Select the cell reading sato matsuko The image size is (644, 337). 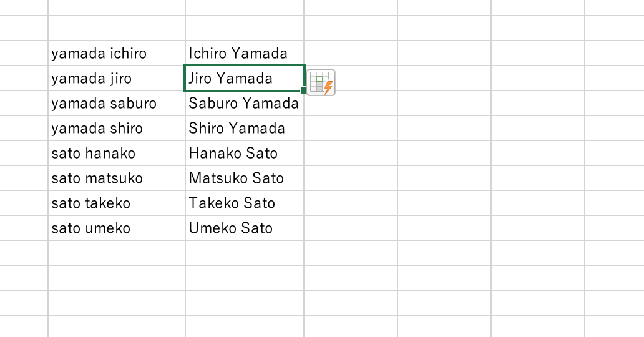click(x=116, y=178)
